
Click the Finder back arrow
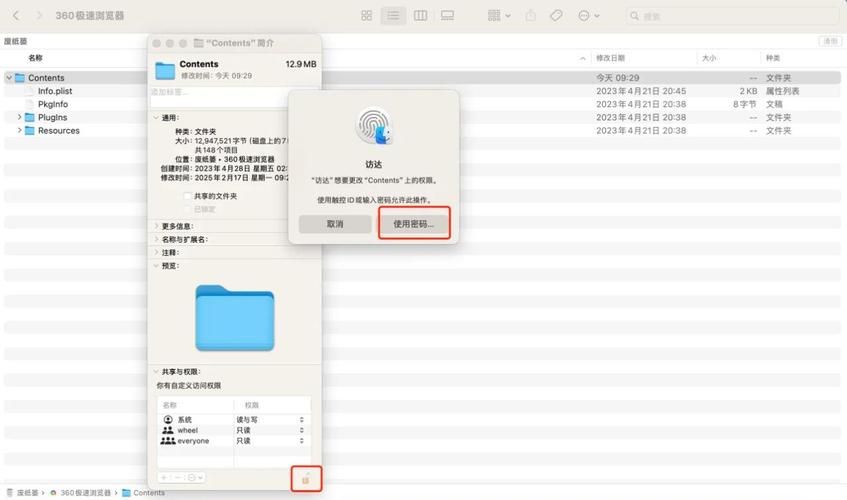coord(16,16)
